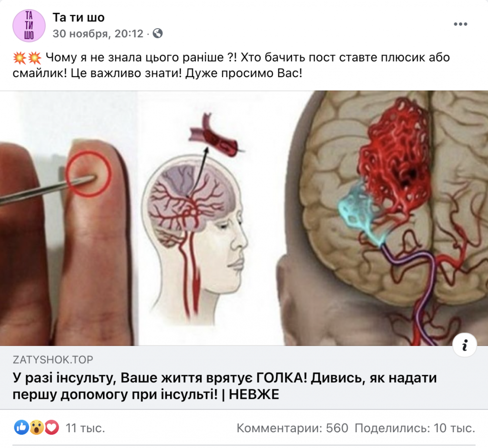Image resolution: width=488 pixels, height=448 pixels.
Task: Open the article headline about інсульт and ГОЛКА
Action: pyautogui.click(x=225, y=386)
